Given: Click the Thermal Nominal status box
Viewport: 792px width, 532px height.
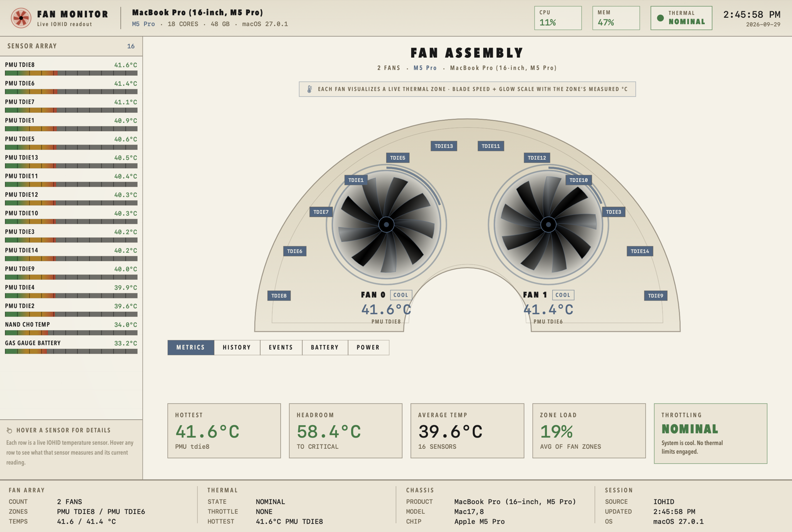Looking at the screenshot, I should pyautogui.click(x=681, y=18).
